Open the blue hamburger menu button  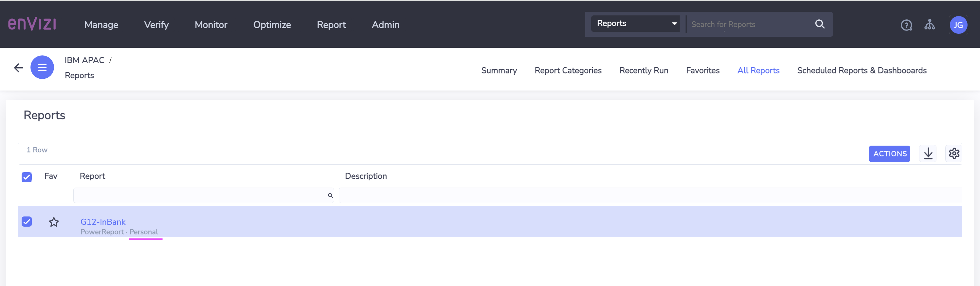click(42, 68)
